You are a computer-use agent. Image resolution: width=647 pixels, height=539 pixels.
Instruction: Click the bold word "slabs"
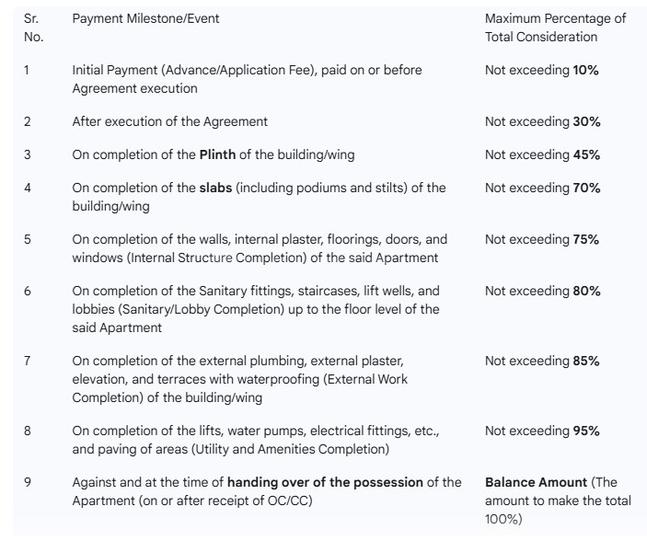pos(215,188)
